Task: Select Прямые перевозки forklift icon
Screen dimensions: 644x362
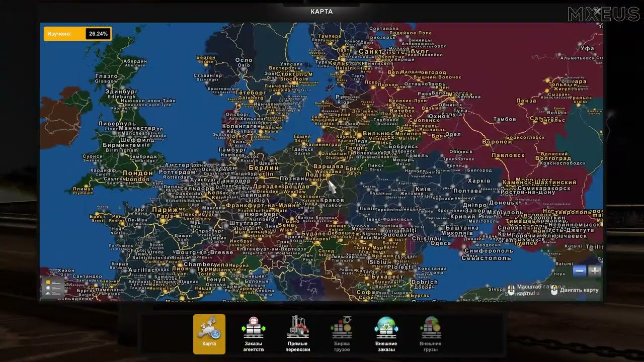Action: tap(298, 334)
